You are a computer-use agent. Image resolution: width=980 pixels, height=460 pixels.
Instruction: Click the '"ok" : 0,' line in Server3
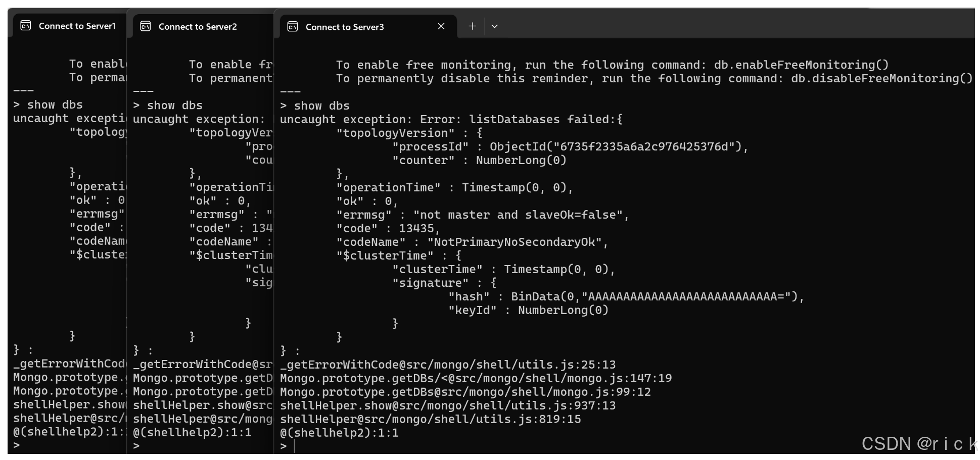tap(367, 201)
